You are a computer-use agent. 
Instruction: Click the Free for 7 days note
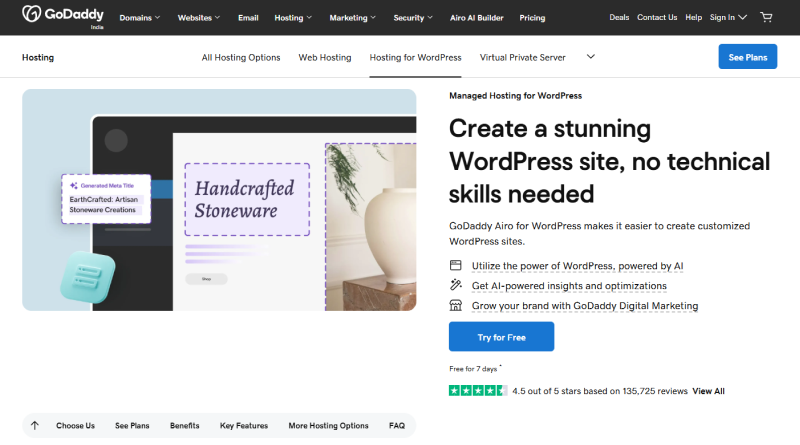[x=475, y=368]
